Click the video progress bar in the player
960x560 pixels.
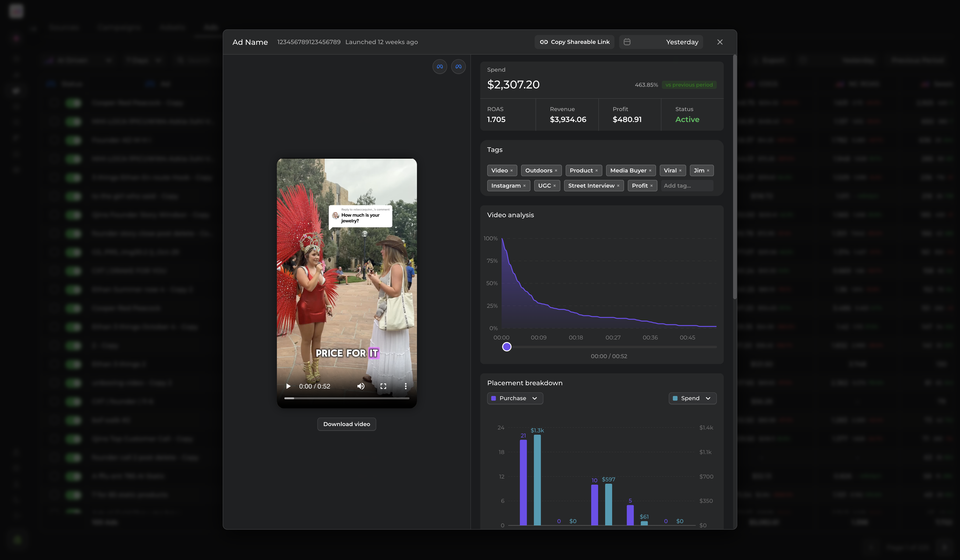(x=347, y=399)
